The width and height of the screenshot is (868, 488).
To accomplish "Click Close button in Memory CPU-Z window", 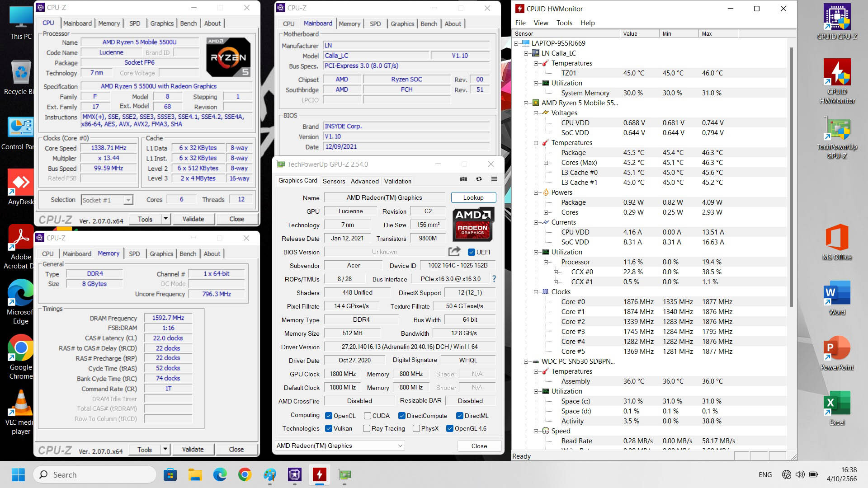I will [x=236, y=450].
